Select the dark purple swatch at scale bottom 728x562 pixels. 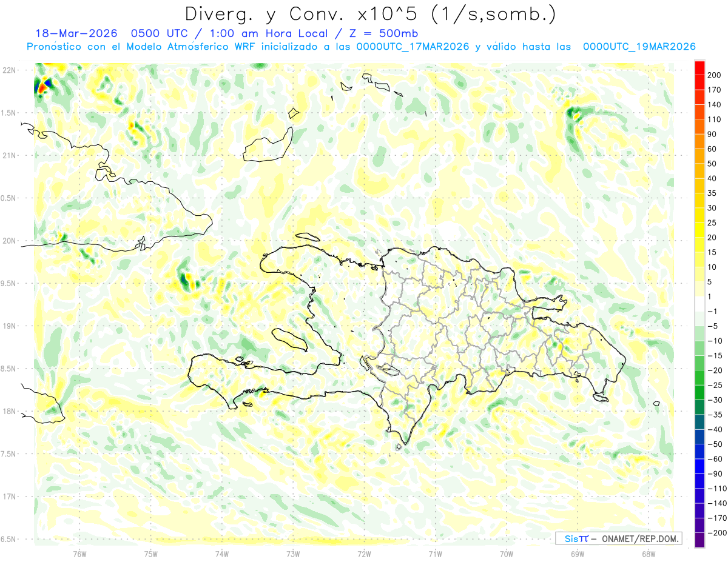699,540
